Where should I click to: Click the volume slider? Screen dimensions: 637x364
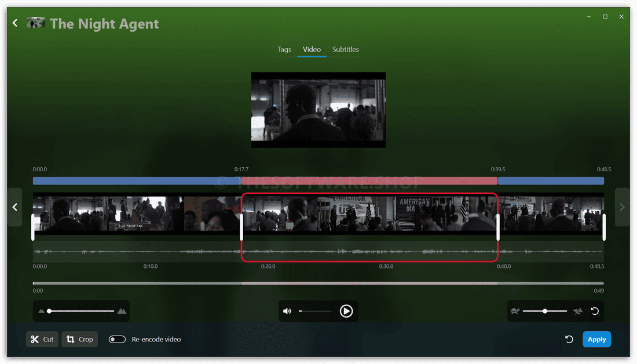(315, 311)
